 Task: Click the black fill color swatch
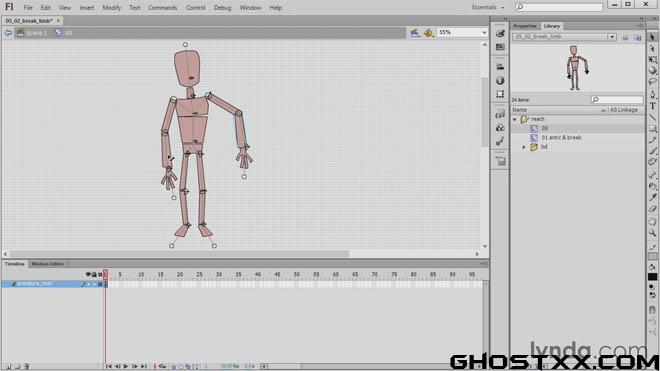[652, 277]
